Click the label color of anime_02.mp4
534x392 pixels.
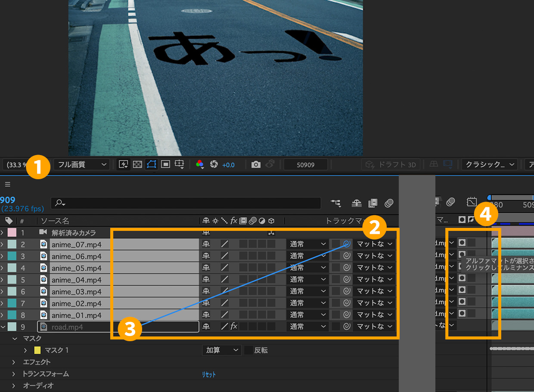(x=12, y=303)
